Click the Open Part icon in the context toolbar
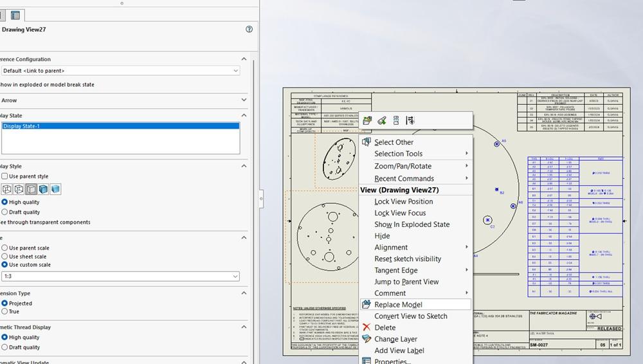This screenshot has width=643, height=364. click(x=367, y=120)
